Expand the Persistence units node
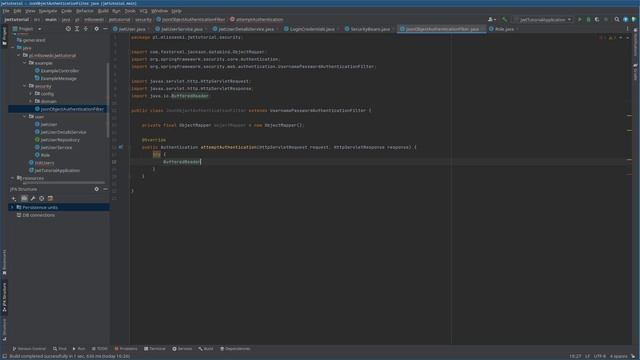This screenshot has width=640, height=360. [x=12, y=207]
